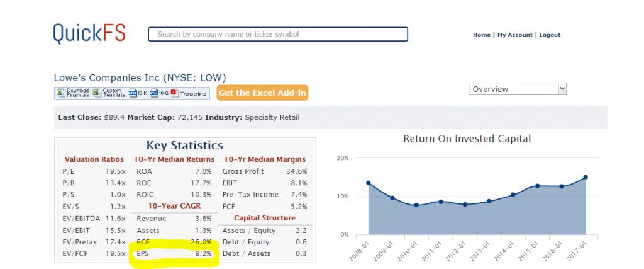Click the 10-Yr Median Margins header
644x269 pixels.
[x=265, y=159]
